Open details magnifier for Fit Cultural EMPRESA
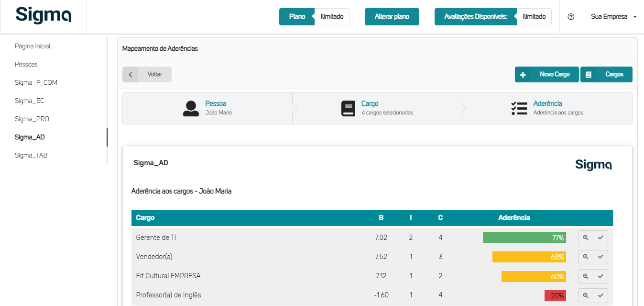 [585, 276]
